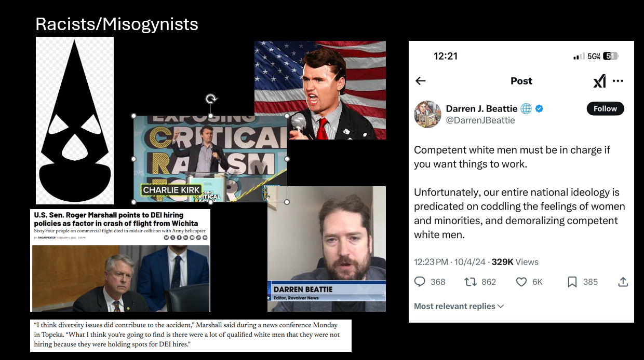Click the Sixty-four people subheadline
644x360 pixels.
click(120, 231)
